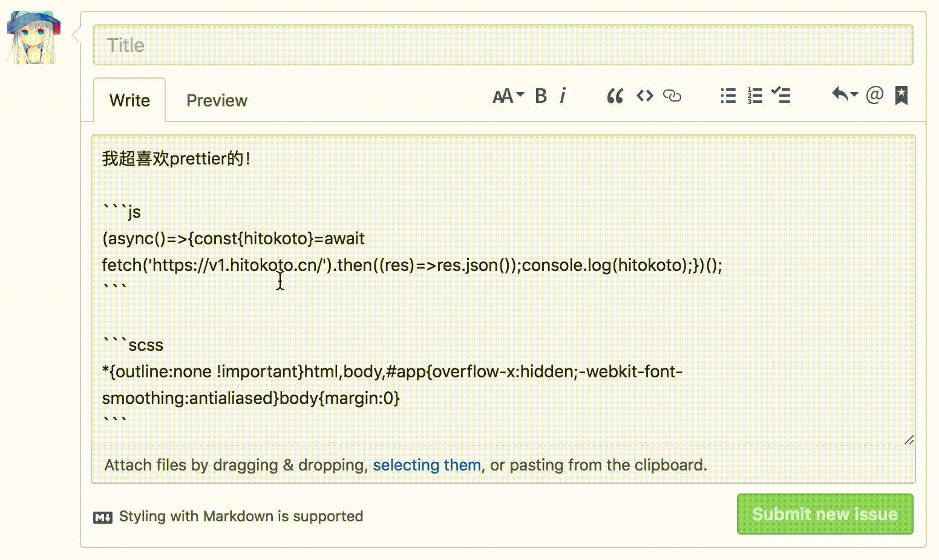This screenshot has width=939, height=560.
Task: Click the bookmark reference icon
Action: 901,95
